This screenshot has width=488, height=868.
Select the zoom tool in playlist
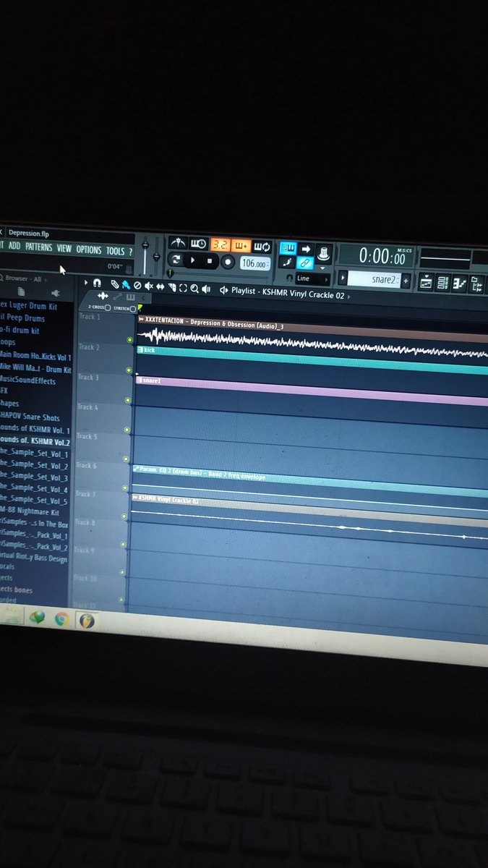pos(194,289)
